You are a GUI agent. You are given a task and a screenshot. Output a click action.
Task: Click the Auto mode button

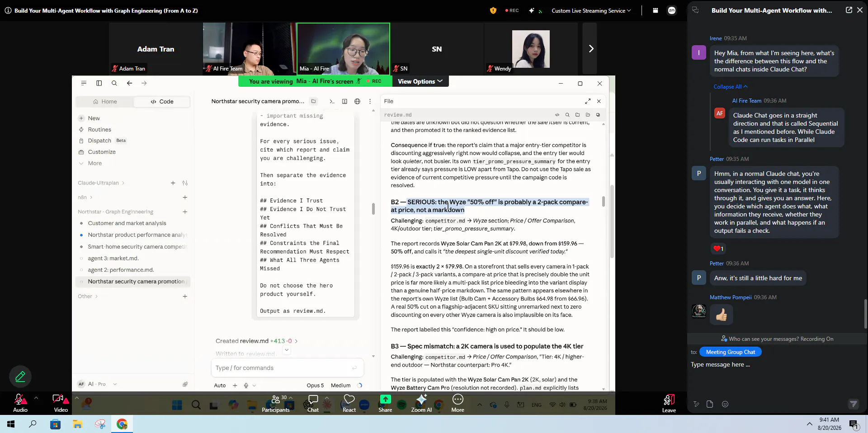(x=220, y=386)
